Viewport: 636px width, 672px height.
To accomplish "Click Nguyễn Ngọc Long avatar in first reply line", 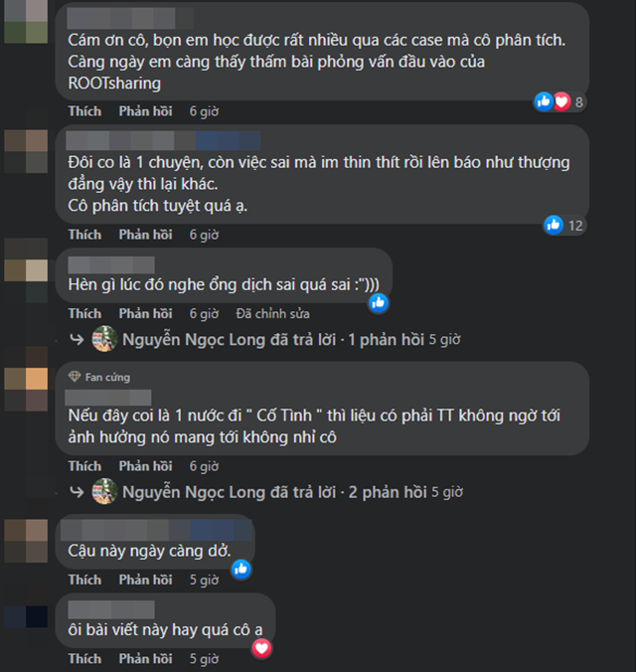I will (x=104, y=339).
